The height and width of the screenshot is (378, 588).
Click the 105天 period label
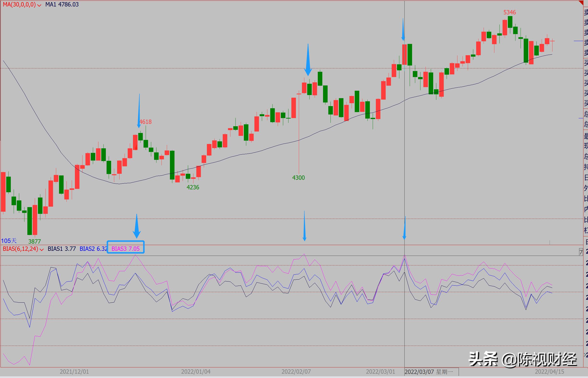[x=9, y=241]
